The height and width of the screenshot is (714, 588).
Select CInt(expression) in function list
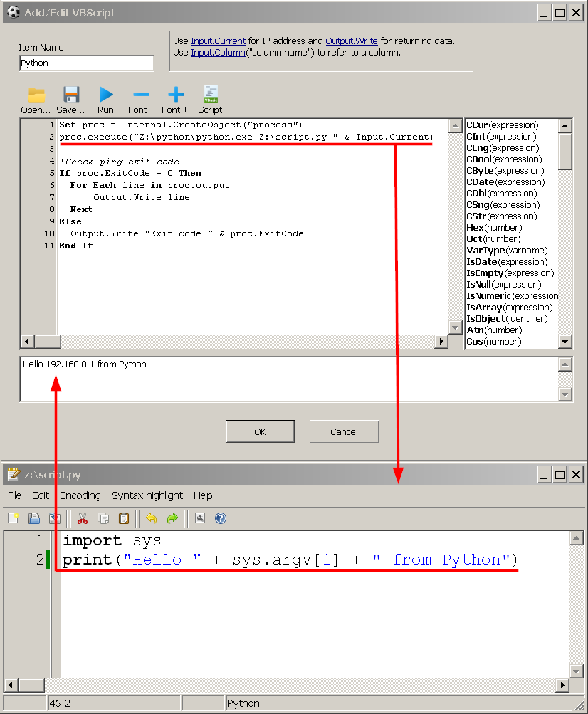[501, 136]
